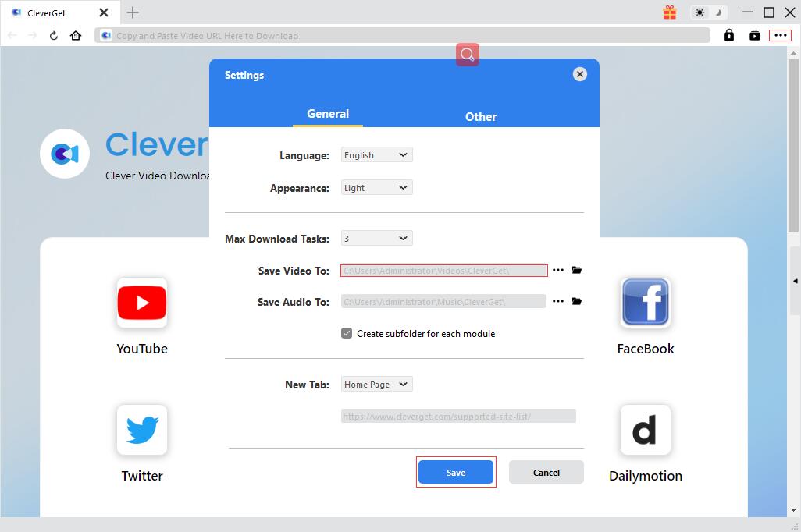Expand Max Download Tasks dropdown
The image size is (801, 532).
[x=377, y=239]
